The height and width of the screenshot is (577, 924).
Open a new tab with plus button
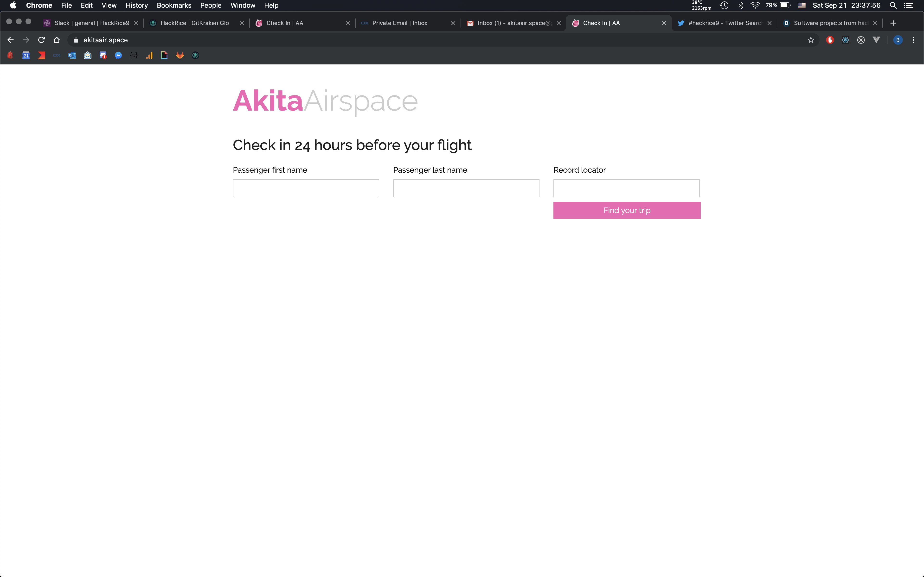pos(893,23)
